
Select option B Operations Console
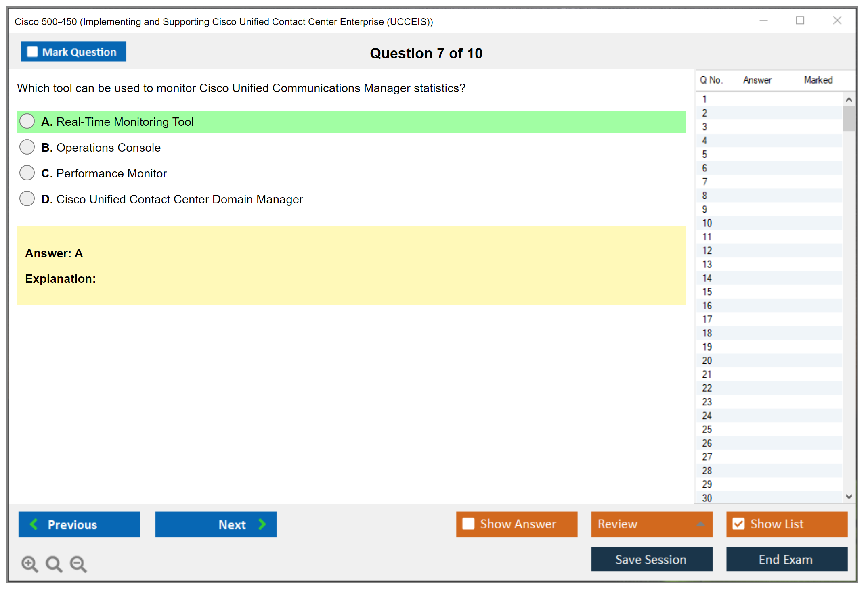27,147
